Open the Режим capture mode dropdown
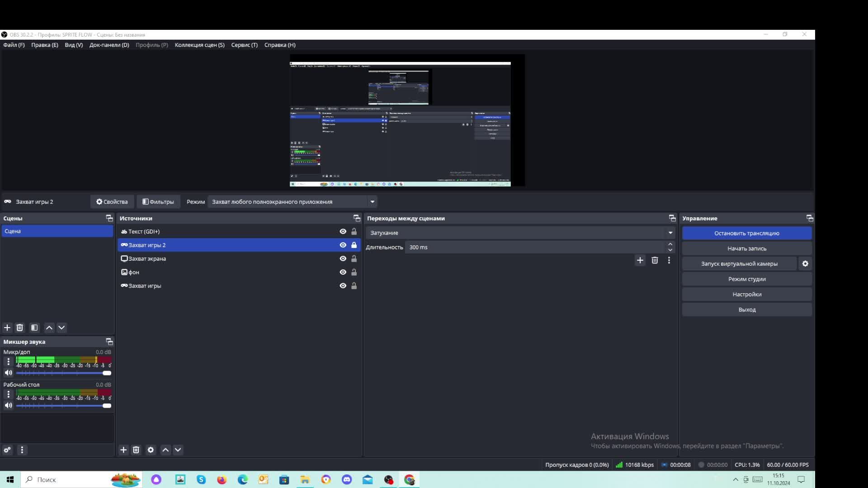The image size is (868, 488). tap(292, 202)
